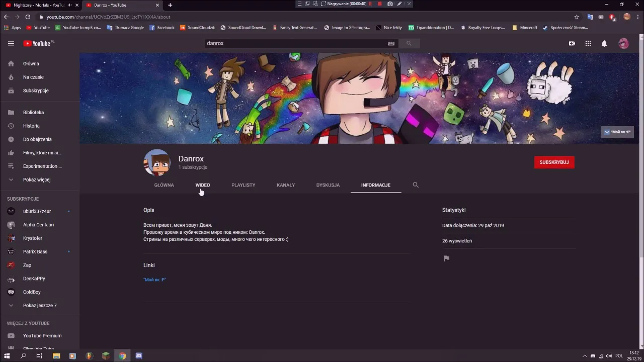Bookmark this page with the star icon
This screenshot has width=644, height=362.
pyautogui.click(x=577, y=17)
